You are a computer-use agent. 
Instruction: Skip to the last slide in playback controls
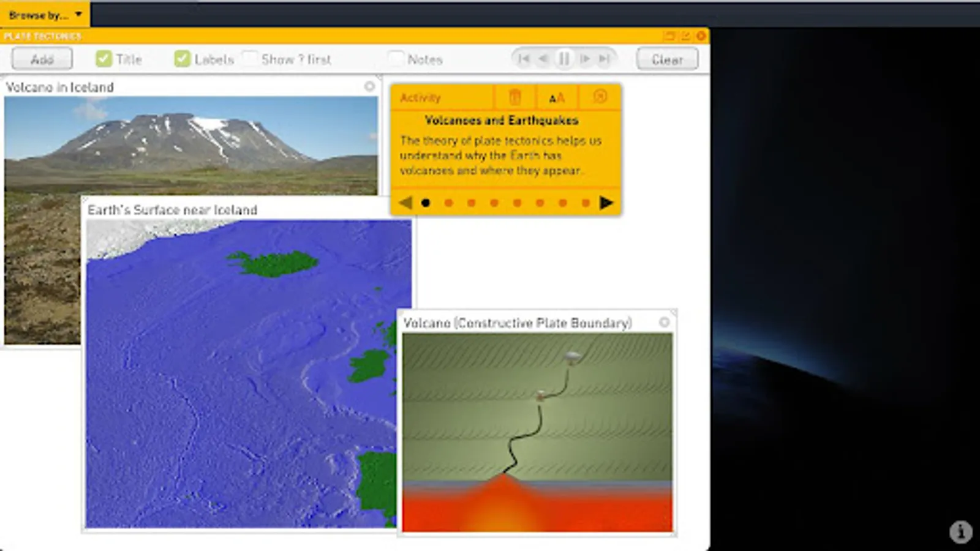(x=604, y=59)
